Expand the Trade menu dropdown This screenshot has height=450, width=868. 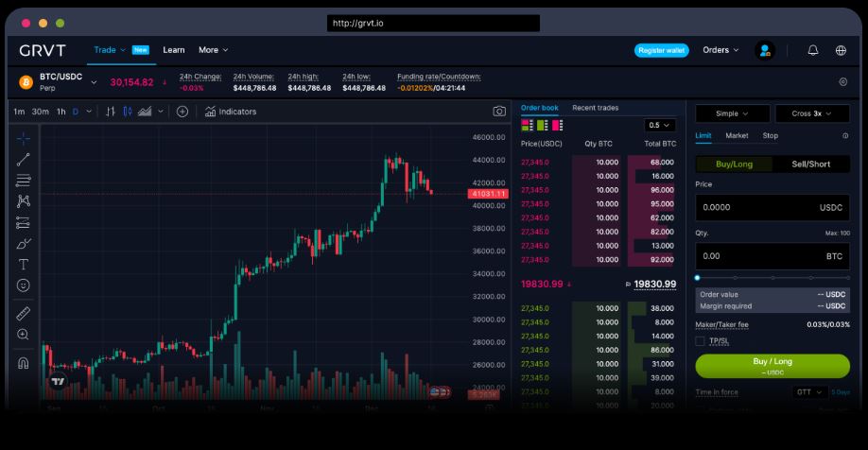click(x=110, y=50)
